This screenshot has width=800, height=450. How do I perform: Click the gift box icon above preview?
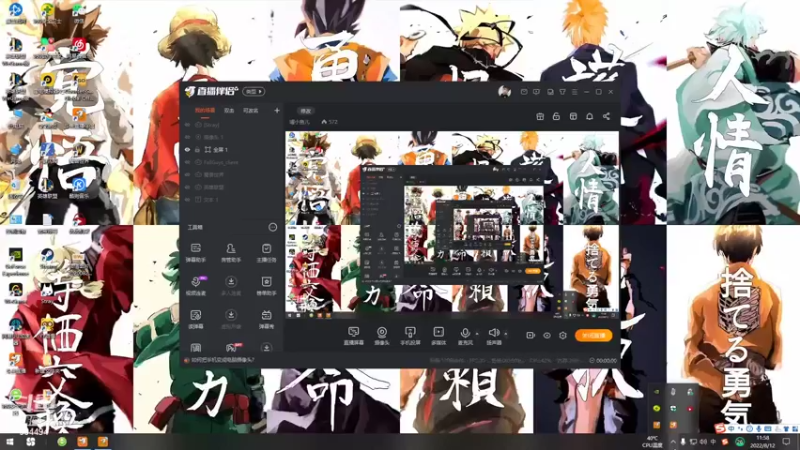coord(540,116)
